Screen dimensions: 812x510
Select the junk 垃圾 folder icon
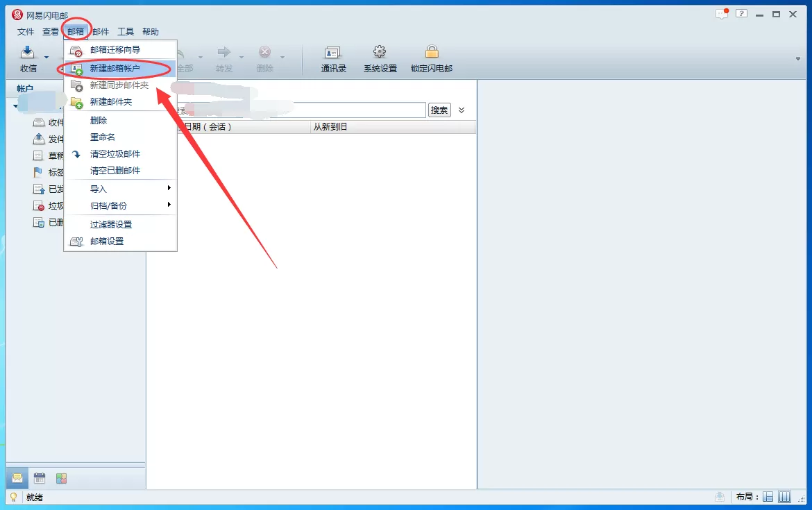click(38, 205)
